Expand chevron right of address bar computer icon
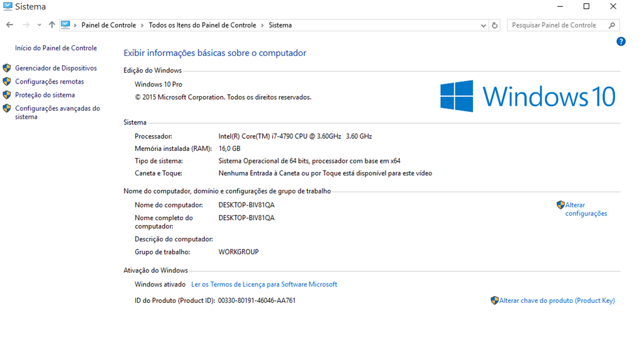Viewport: 644px width, 362px height. click(x=75, y=25)
